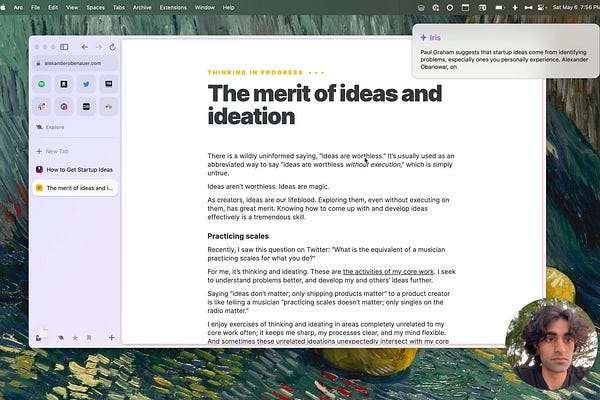
Task: Go forward with the right arrow
Action: click(x=99, y=47)
